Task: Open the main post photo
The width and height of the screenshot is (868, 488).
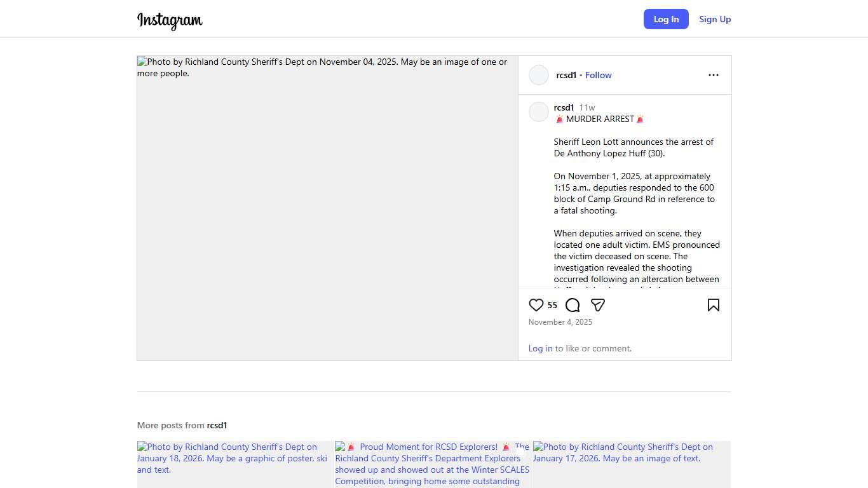Action: click(x=327, y=208)
